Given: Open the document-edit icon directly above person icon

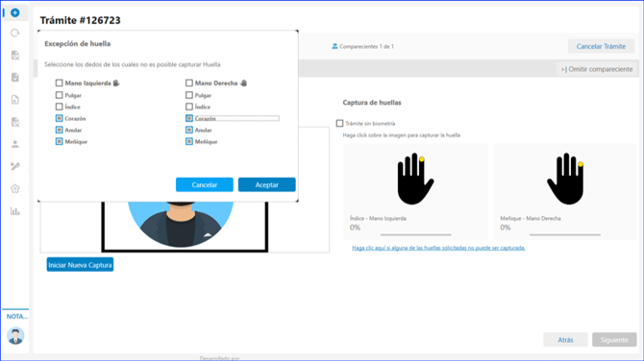Looking at the screenshot, I should point(15,122).
